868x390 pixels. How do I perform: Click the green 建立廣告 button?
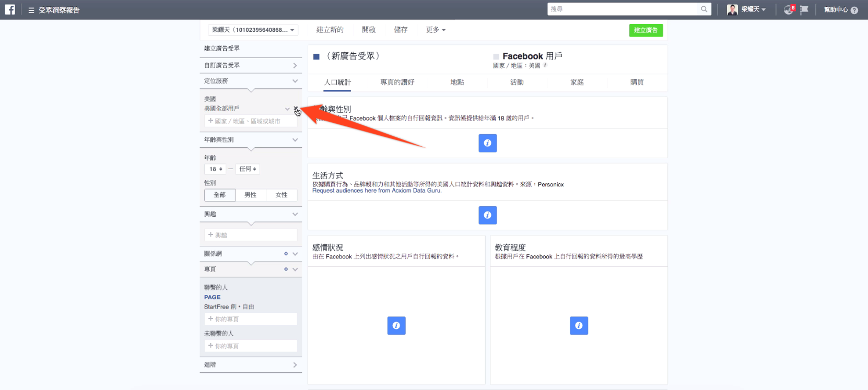coord(646,30)
